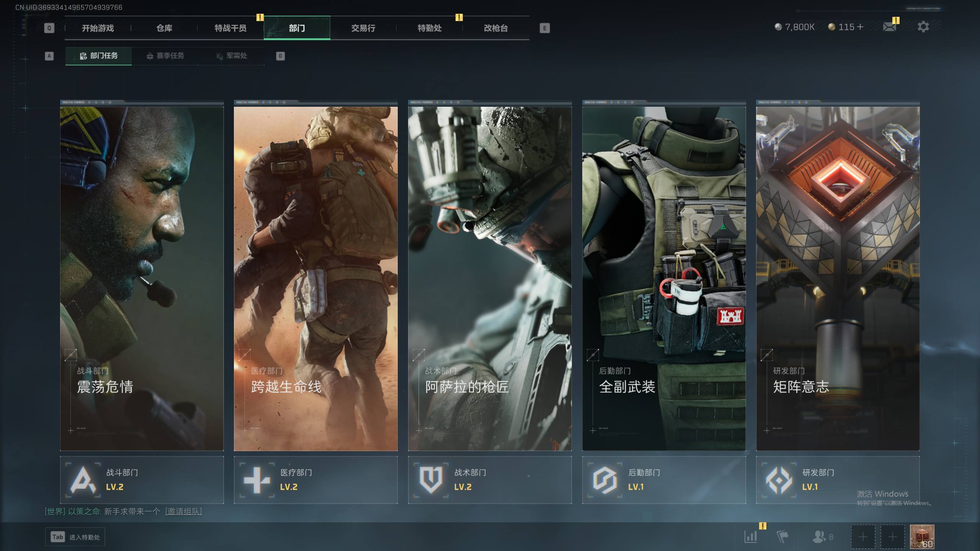Open the 交易行 tab

(x=363, y=28)
